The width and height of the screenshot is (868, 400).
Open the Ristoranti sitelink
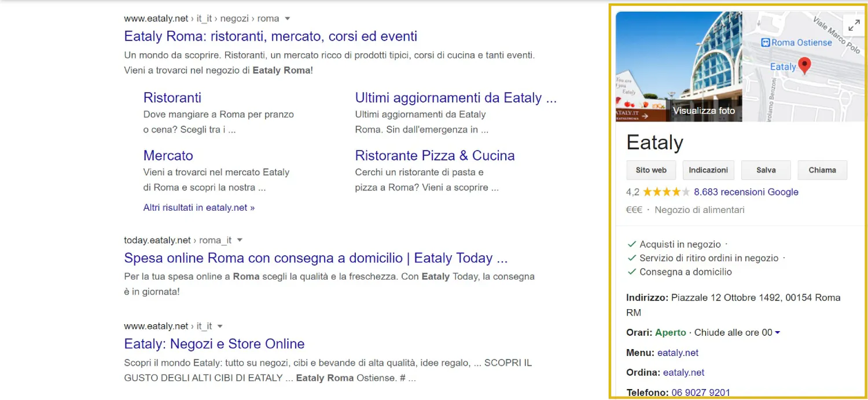click(172, 97)
